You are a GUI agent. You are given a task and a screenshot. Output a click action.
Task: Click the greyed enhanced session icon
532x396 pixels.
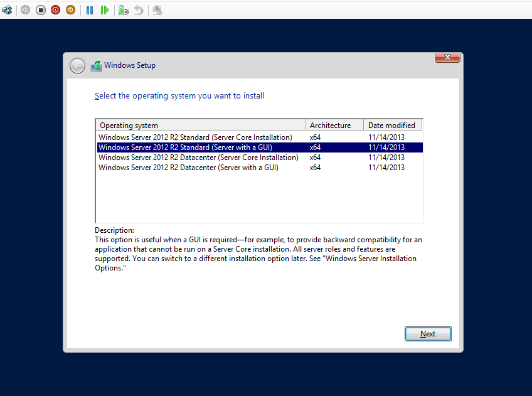pyautogui.click(x=157, y=10)
